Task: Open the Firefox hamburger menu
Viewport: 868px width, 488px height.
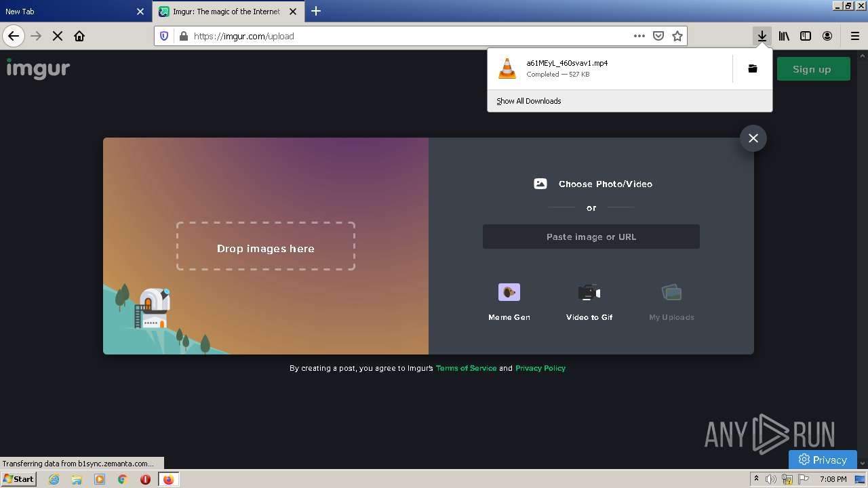Action: coord(855,36)
